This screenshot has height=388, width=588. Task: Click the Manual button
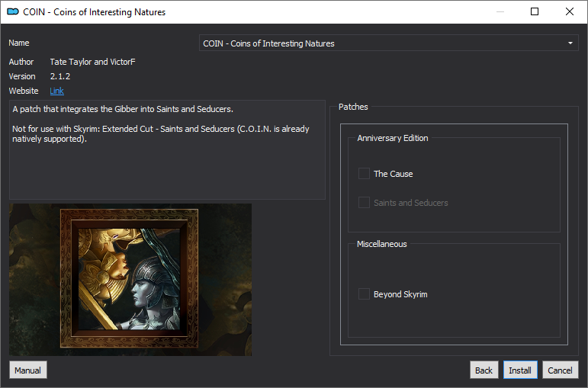(x=27, y=370)
